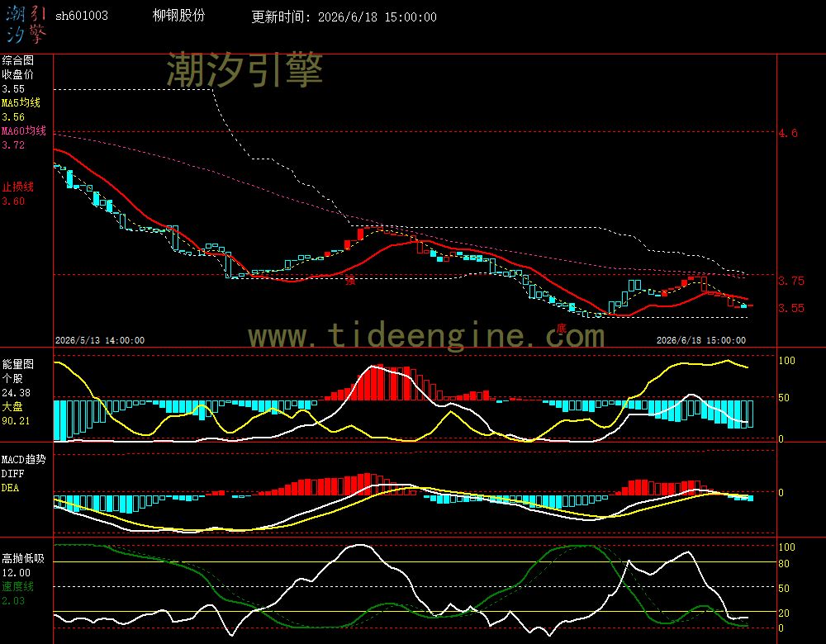
Task: Select the 综合图 panel label
Action: pyautogui.click(x=17, y=60)
